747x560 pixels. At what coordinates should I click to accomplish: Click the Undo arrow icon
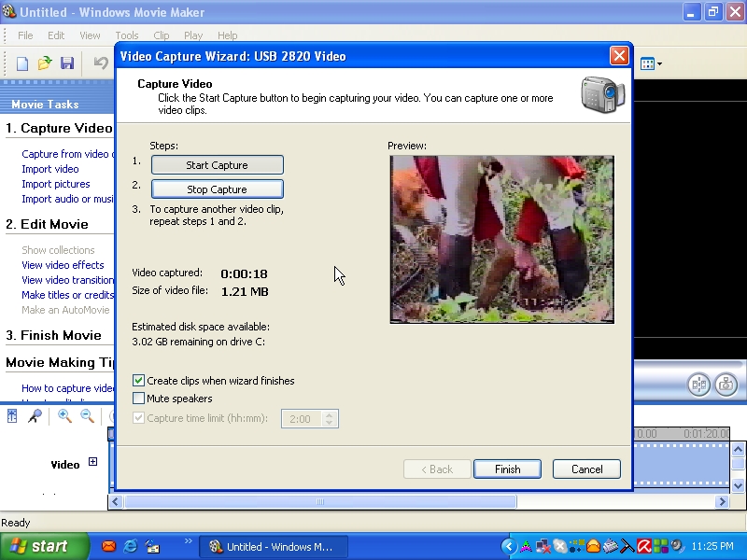pyautogui.click(x=100, y=63)
